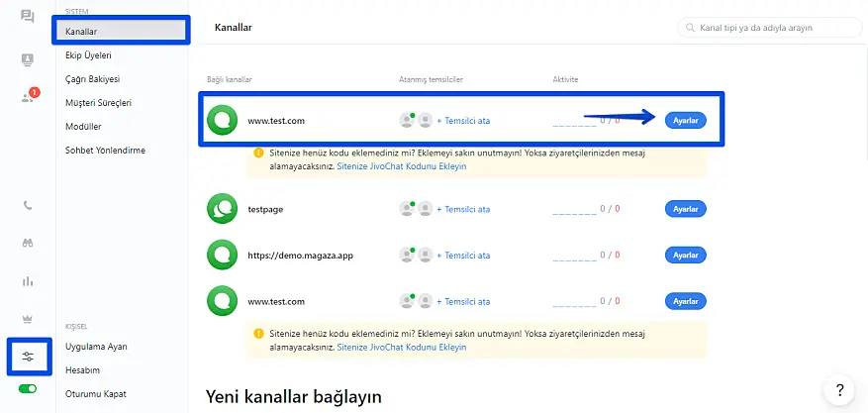Click the Atanmış temsilciler column header
This screenshot has height=413, width=868.
[x=431, y=79]
